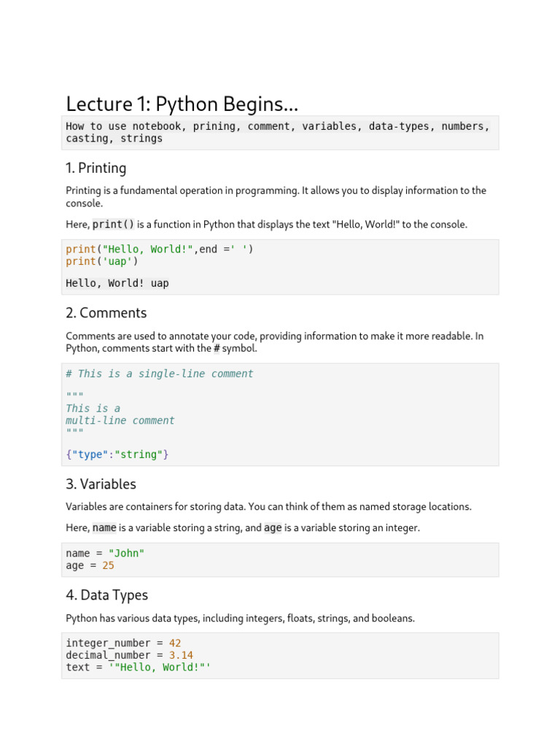Click the inline "name" code snippet
This screenshot has width=560, height=747.
(104, 527)
